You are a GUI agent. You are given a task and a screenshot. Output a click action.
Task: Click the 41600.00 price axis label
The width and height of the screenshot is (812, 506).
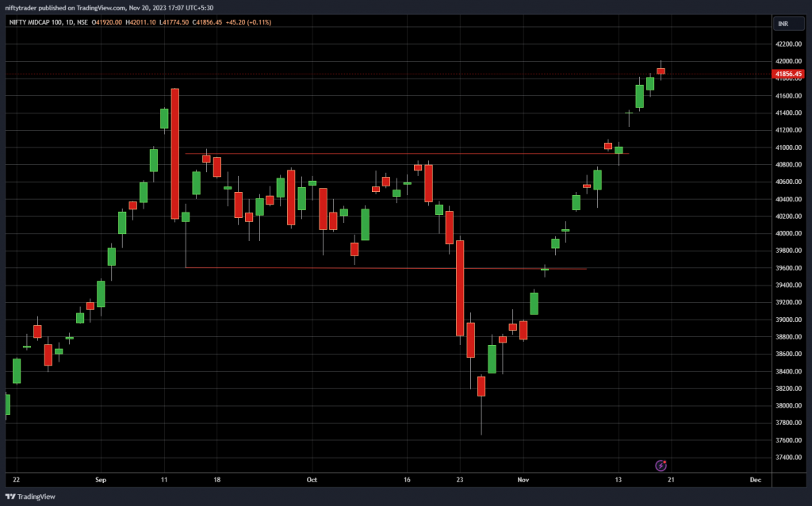click(x=788, y=96)
